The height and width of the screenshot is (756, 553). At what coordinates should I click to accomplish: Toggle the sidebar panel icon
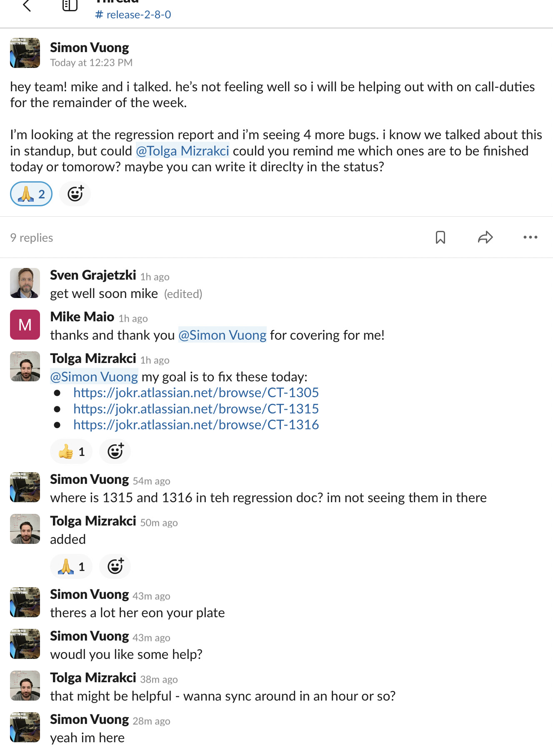(70, 5)
